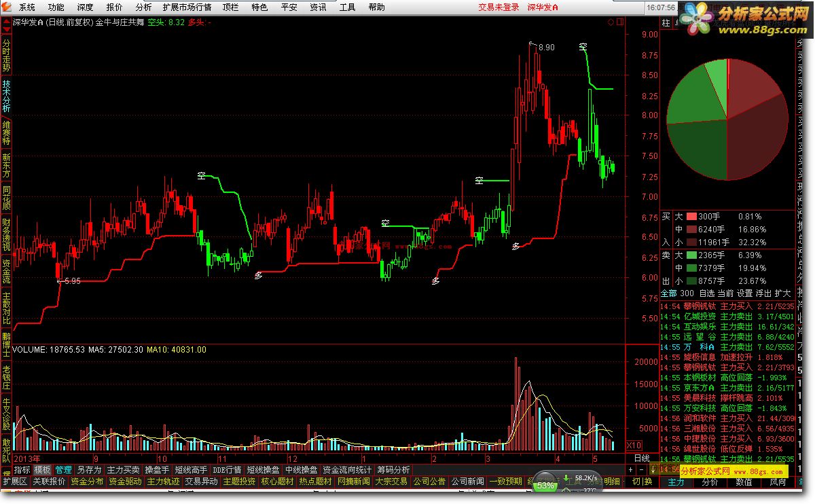Click the 分价 tab in right panel
The height and width of the screenshot is (504, 815).
pyautogui.click(x=710, y=482)
